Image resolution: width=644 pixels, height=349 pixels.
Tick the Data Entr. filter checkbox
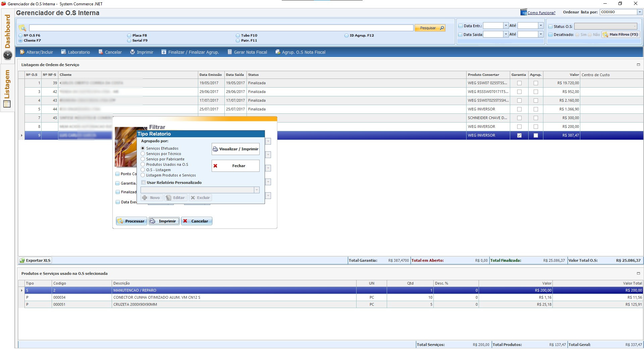(x=461, y=26)
